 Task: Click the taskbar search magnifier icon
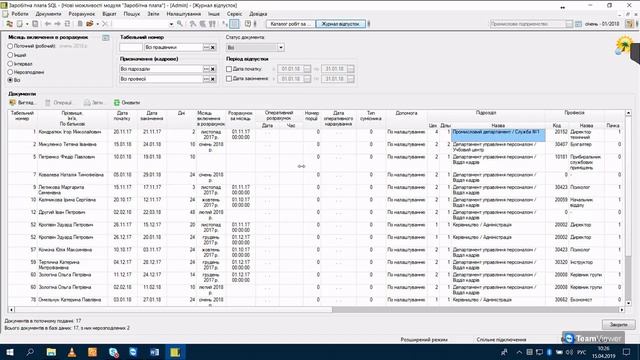click(30, 352)
